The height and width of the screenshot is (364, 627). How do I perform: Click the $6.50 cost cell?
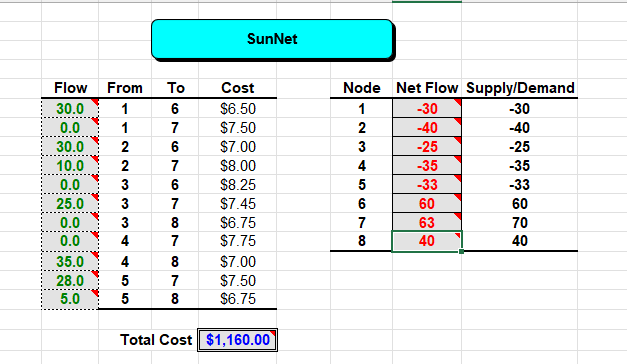coord(238,109)
